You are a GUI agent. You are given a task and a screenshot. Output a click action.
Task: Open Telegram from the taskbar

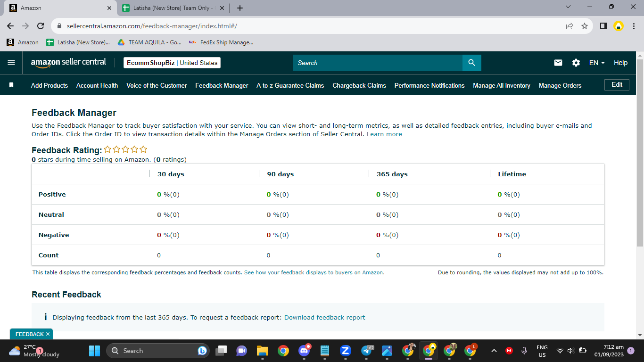[x=367, y=351]
